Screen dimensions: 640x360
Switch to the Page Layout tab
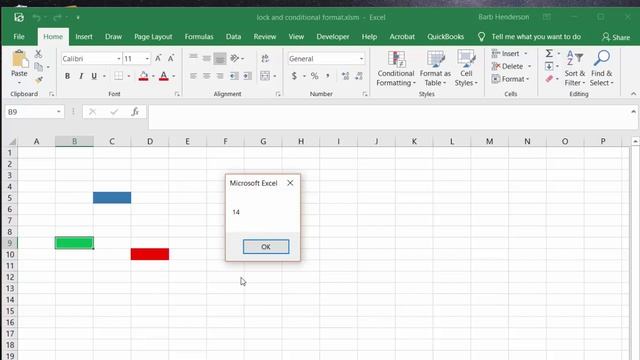point(153,37)
